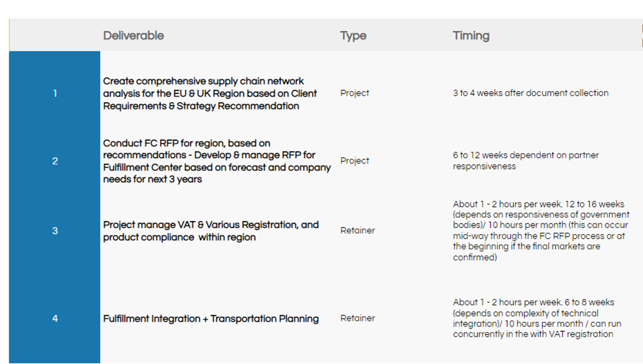Click the supply chain network analysis deliverable
The image size is (643, 364).
[210, 94]
